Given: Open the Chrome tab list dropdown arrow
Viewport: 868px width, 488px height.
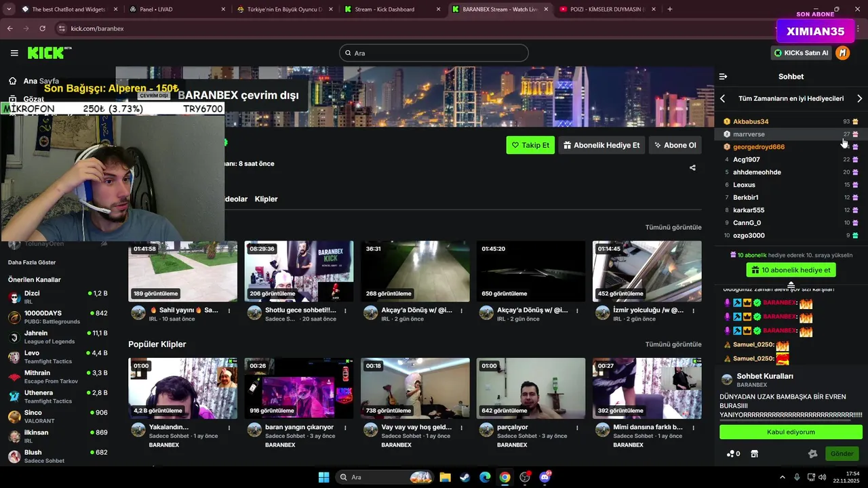Looking at the screenshot, I should pos(9,9).
